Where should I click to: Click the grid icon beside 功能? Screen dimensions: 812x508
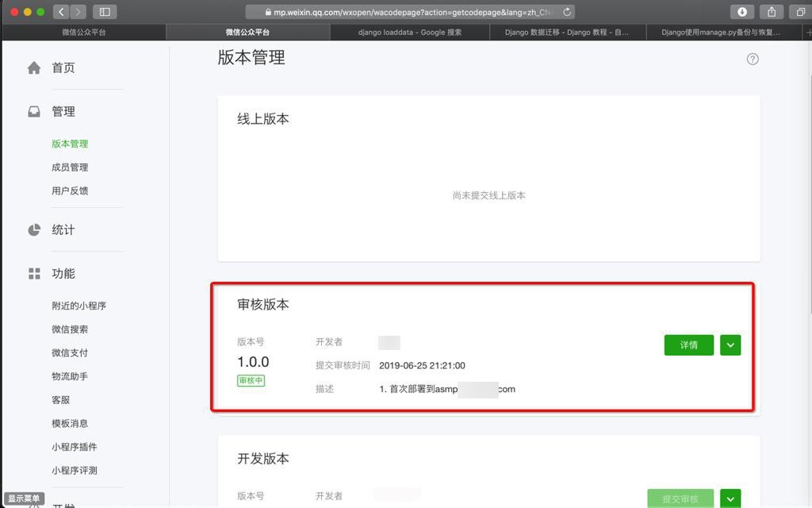(x=34, y=274)
